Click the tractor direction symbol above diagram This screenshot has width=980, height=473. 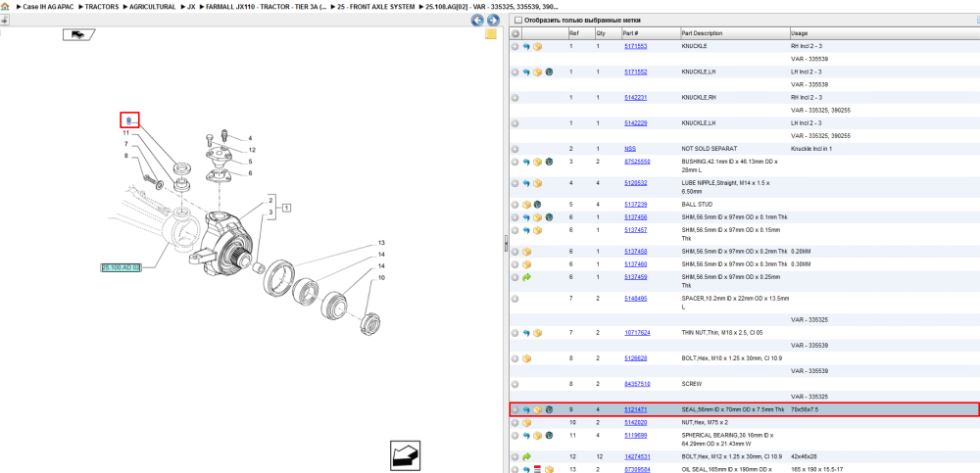click(78, 35)
